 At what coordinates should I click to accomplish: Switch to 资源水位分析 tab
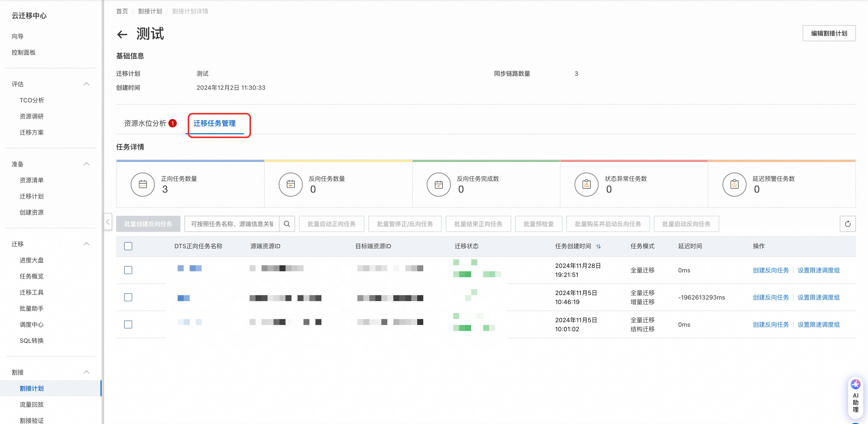coord(145,123)
